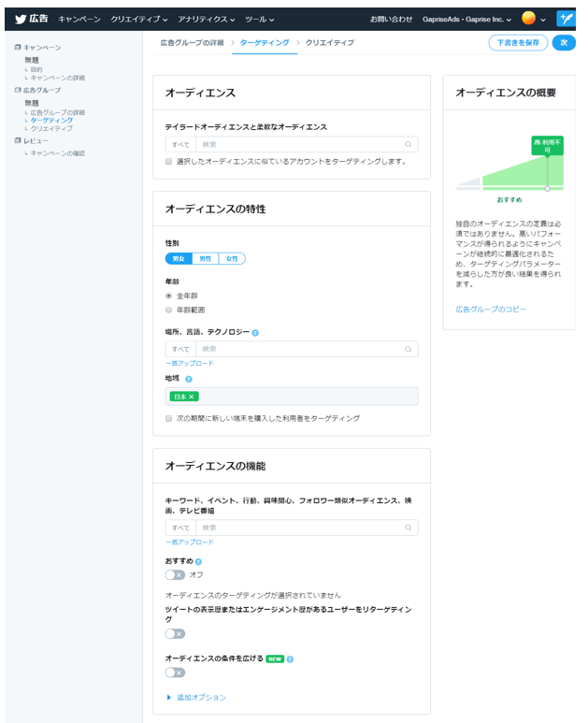Click info icon next to 地域

tap(189, 379)
